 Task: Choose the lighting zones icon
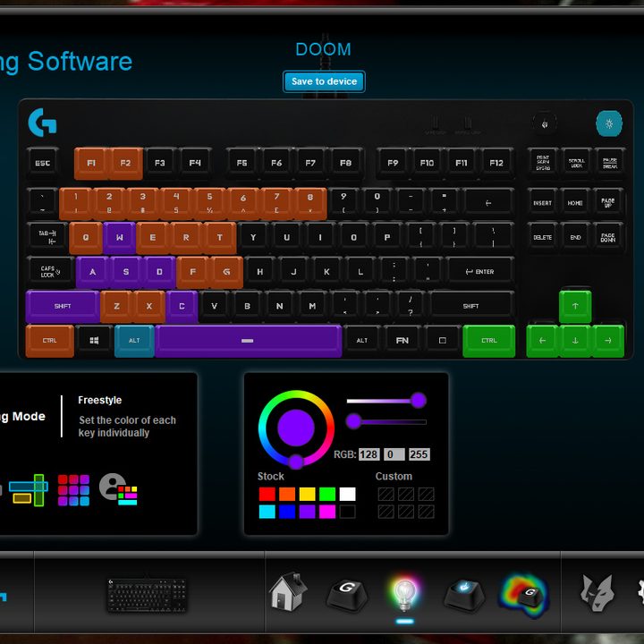pos(29,490)
